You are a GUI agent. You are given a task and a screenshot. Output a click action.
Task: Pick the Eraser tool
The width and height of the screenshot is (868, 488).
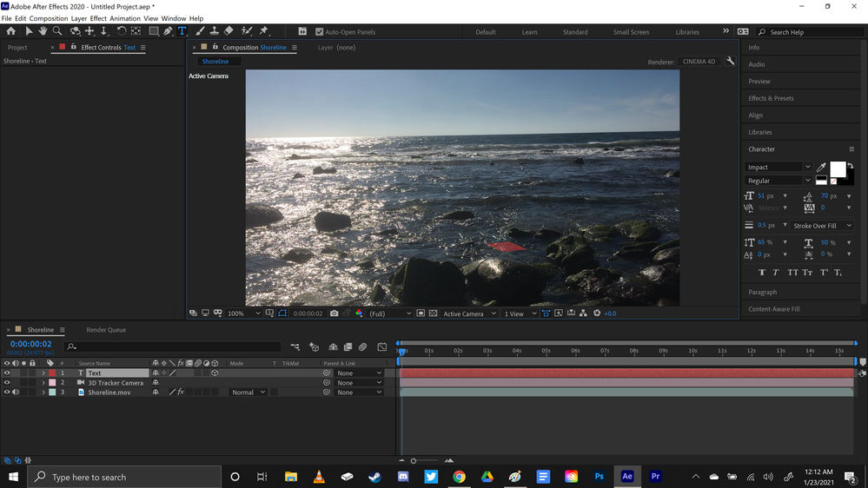click(229, 31)
